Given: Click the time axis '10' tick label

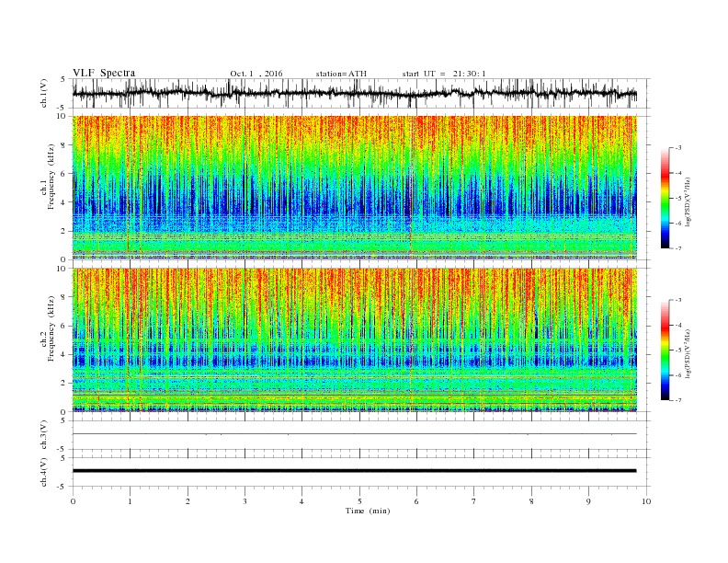Looking at the screenshot, I should click(646, 501).
